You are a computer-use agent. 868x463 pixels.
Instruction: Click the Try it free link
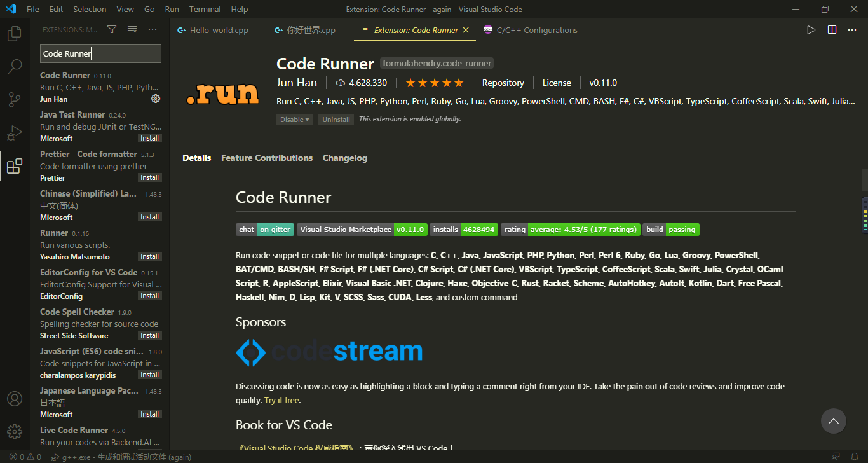click(281, 401)
